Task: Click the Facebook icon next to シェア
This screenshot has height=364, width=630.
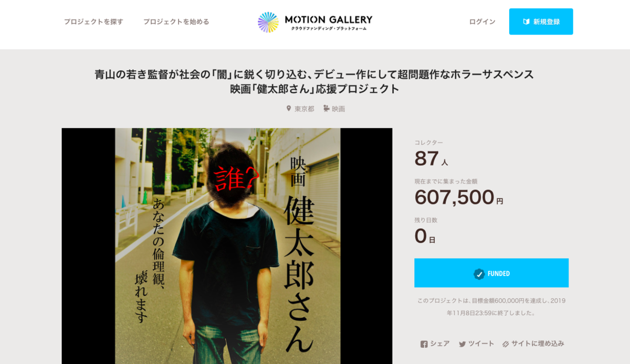Action: 424,344
